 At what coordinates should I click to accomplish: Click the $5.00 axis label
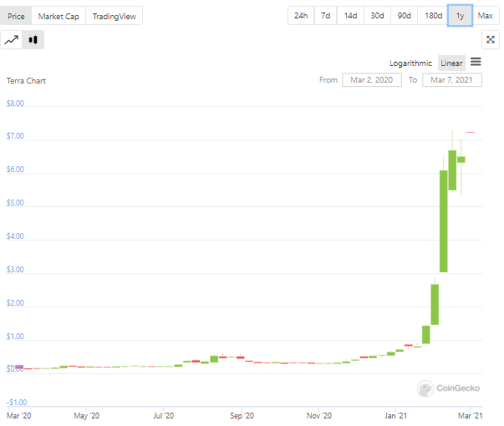click(x=15, y=203)
